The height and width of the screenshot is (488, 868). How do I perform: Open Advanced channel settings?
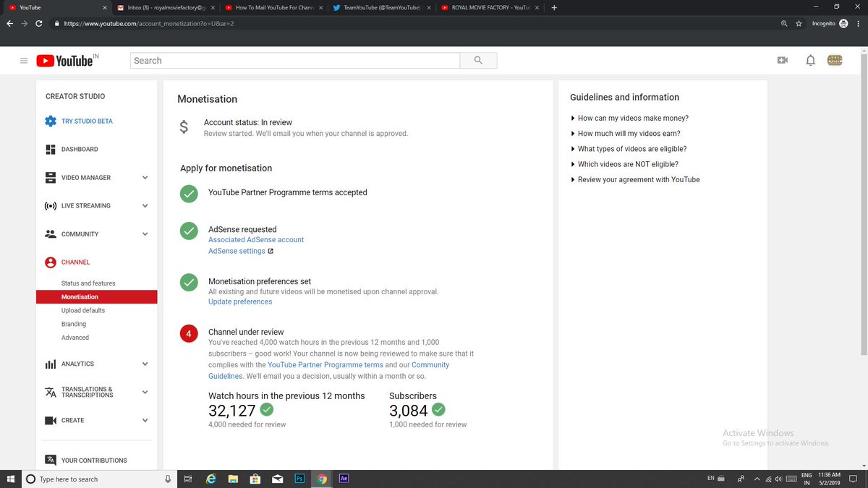click(75, 338)
